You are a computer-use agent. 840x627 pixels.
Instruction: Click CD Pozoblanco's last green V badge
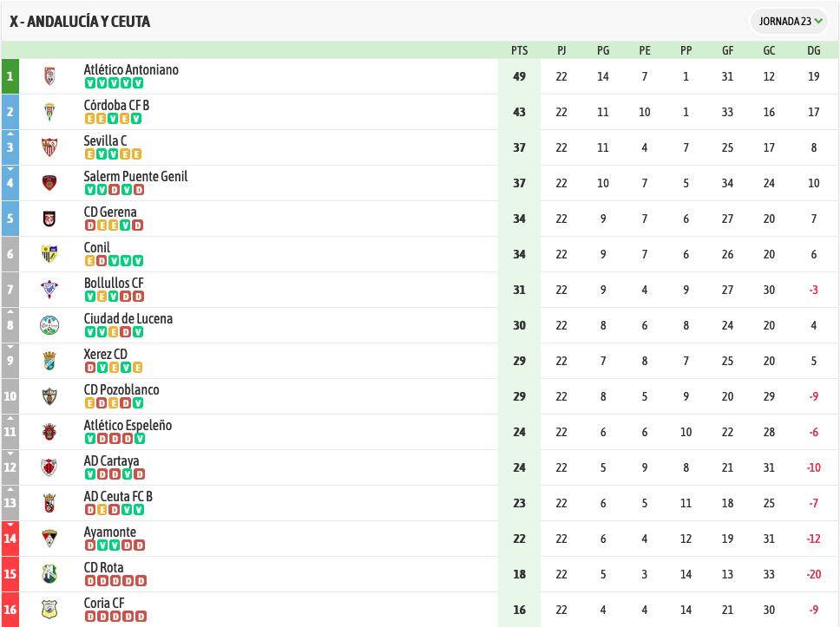coord(138,403)
